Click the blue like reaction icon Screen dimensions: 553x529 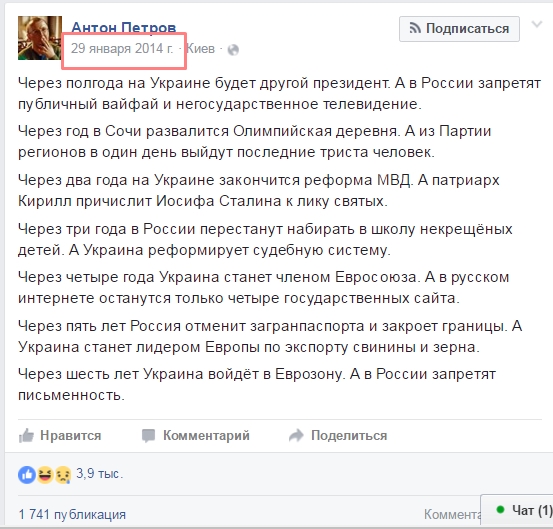coord(27,474)
